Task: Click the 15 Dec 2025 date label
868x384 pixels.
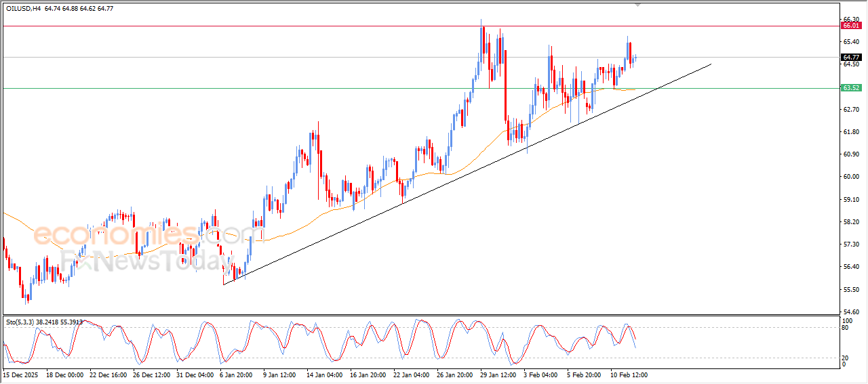Action: coord(21,374)
